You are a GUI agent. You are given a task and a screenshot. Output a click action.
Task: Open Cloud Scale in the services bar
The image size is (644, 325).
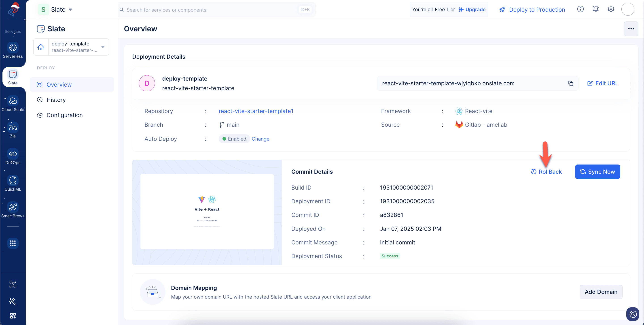(x=13, y=104)
